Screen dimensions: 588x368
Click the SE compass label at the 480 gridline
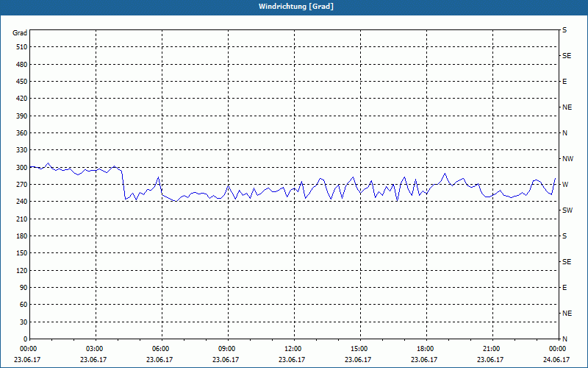click(x=567, y=56)
